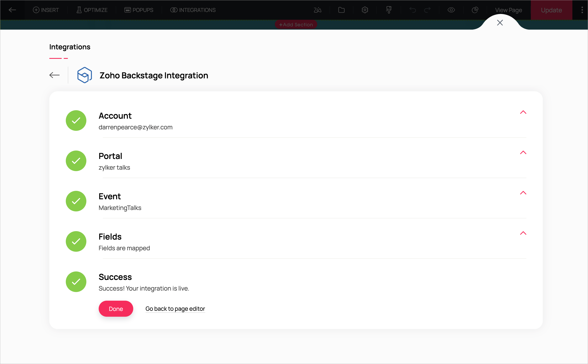Open the folder icon in top toolbar
Viewport: 588px width, 364px height.
tap(341, 10)
